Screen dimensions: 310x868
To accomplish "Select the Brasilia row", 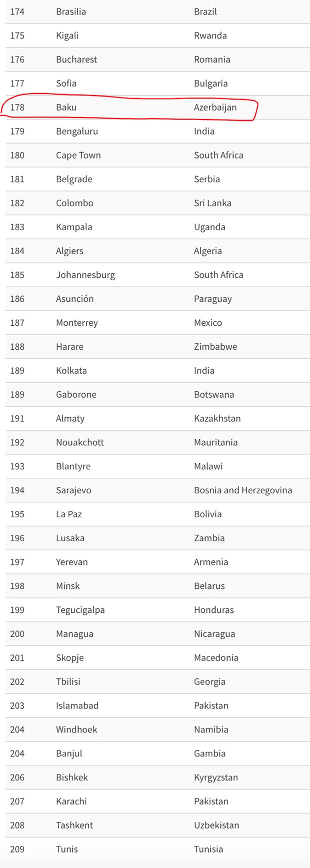I will 71,12.
